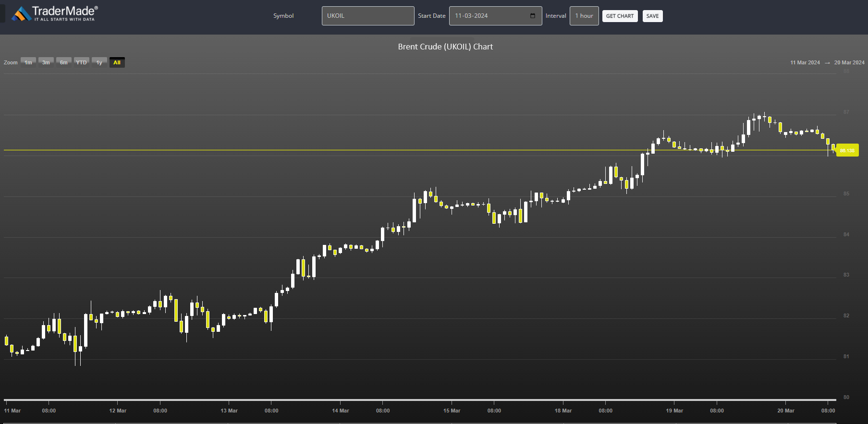Click the 84 y-axis price label
The image size is (868, 424).
click(846, 234)
